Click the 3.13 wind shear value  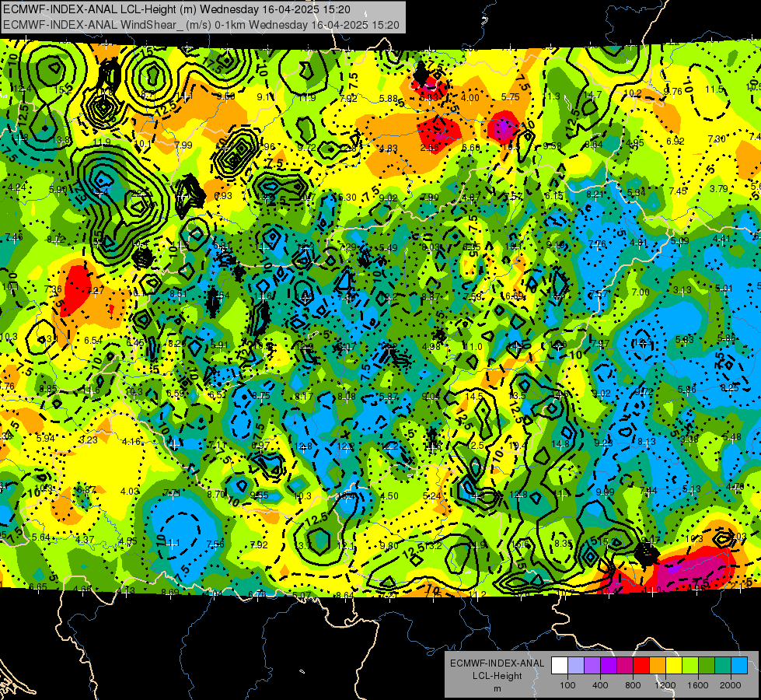tap(682, 290)
